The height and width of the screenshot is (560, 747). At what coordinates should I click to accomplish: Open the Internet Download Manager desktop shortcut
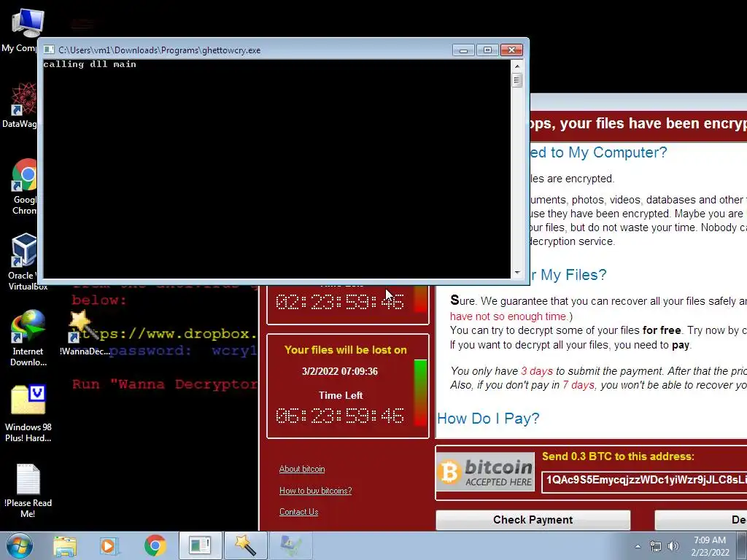click(x=28, y=338)
